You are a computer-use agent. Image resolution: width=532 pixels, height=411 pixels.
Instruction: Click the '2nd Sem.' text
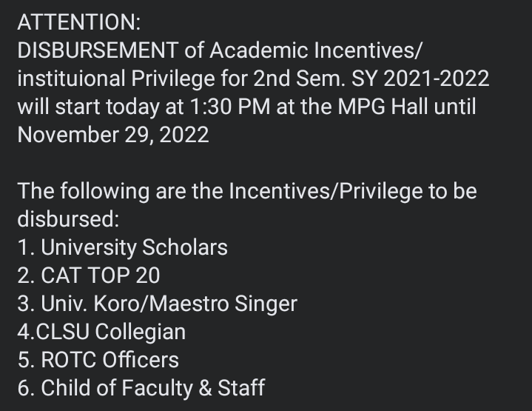pos(299,78)
